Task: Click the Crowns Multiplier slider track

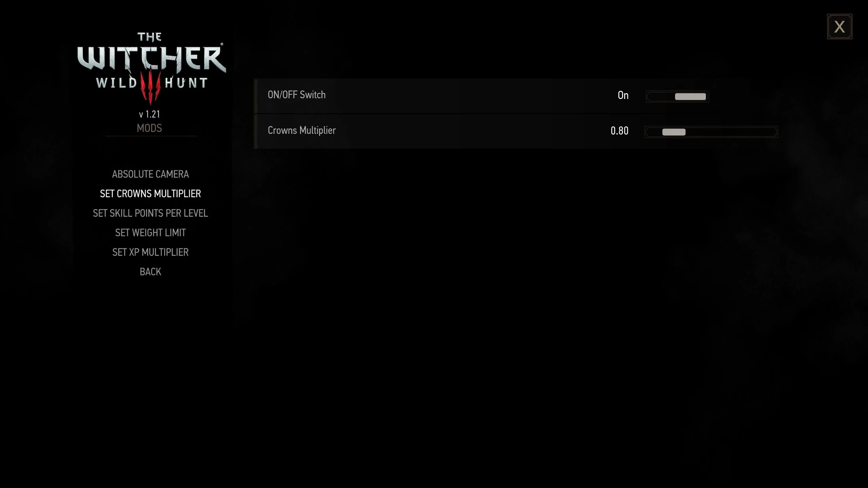Action: pos(711,132)
